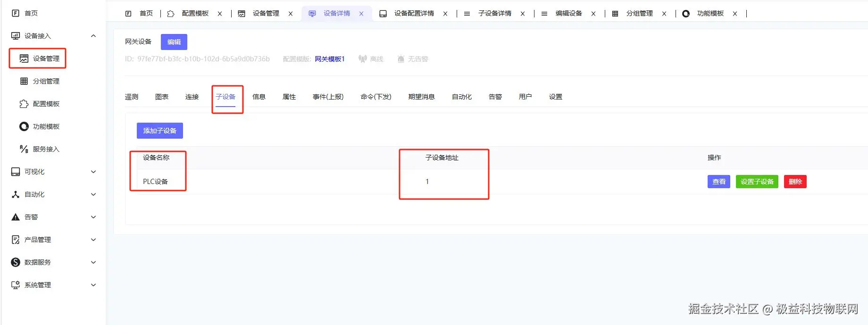This screenshot has height=325, width=868.
Task: Click the 子设备详情 tab list icon
Action: pyautogui.click(x=467, y=14)
